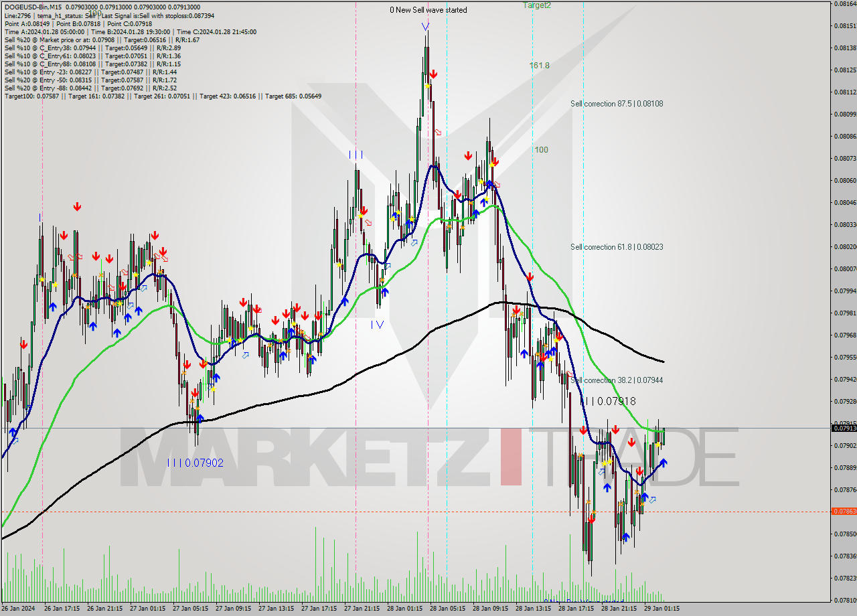This screenshot has width=857, height=616.
Task: Click the '0 New Sell wave started' label
Action: (428, 10)
